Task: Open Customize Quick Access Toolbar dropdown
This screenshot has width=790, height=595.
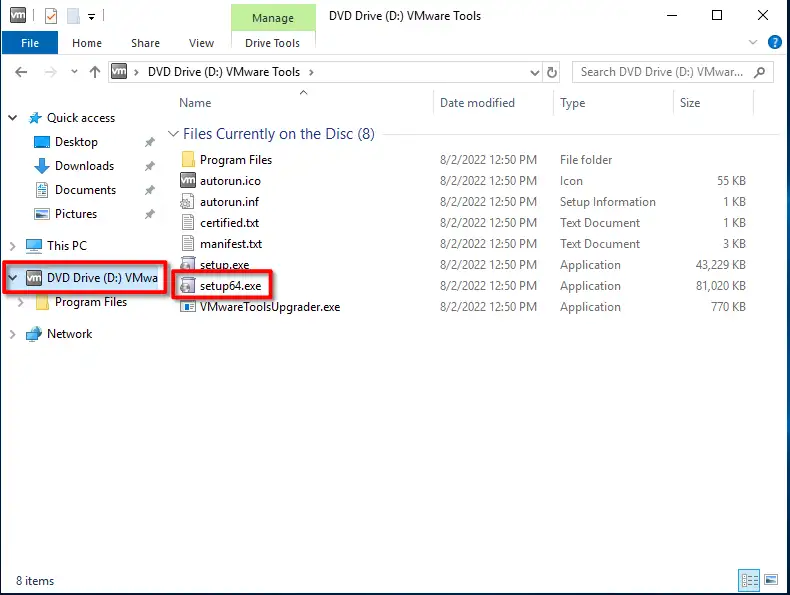Action: [91, 17]
